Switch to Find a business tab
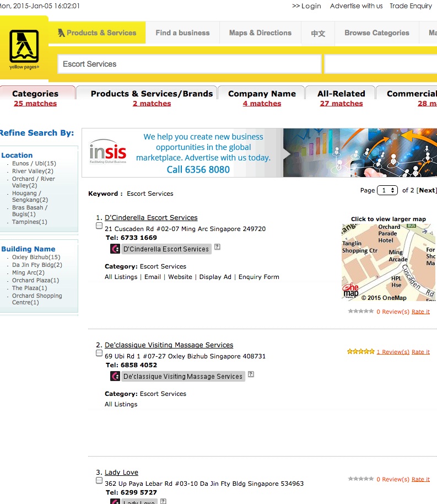The image size is (437, 504). 182,33
